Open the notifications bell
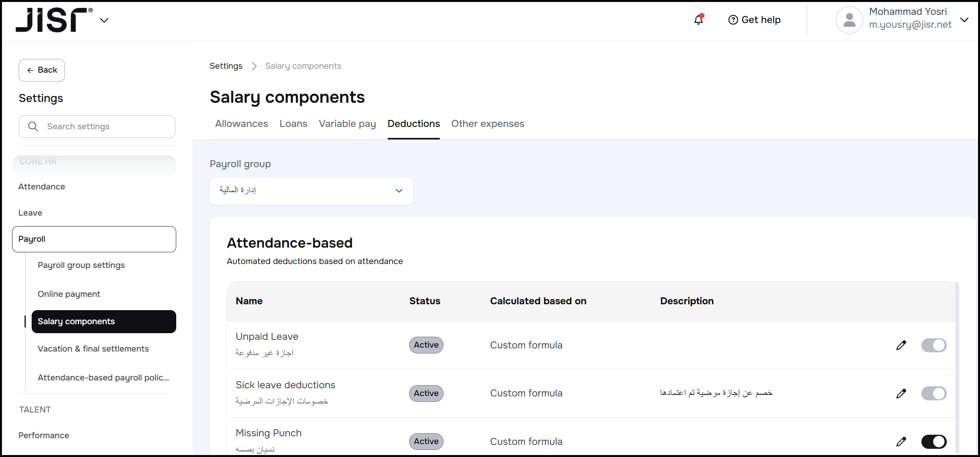Screen dimensions: 980x457 (x=699, y=20)
